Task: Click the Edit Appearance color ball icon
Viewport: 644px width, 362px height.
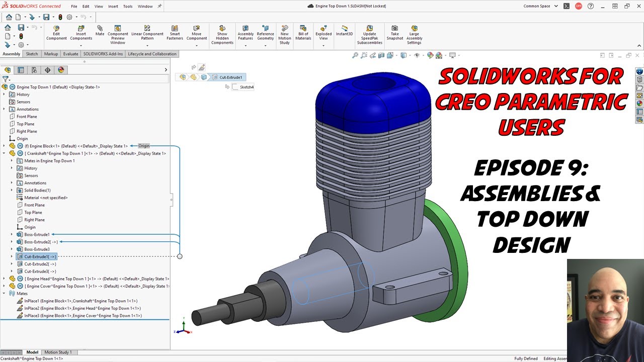Action: 431,55
